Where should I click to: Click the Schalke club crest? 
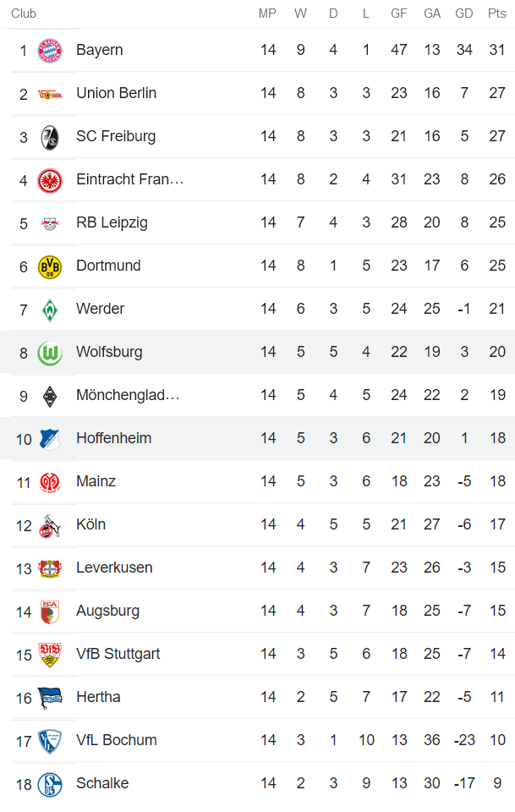52,782
